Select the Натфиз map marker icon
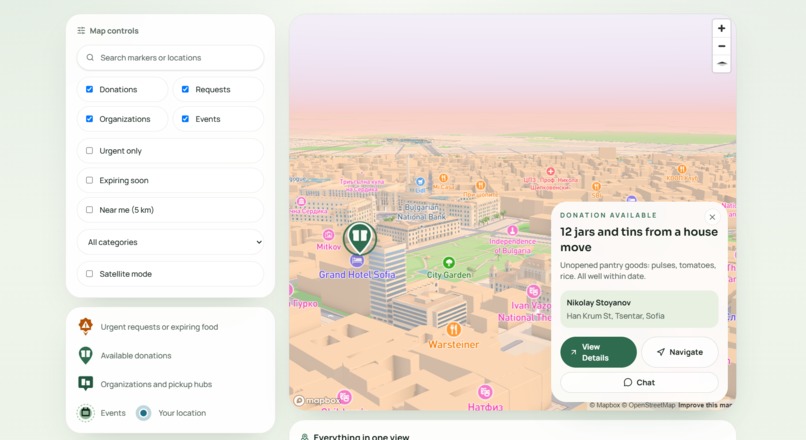 click(485, 392)
